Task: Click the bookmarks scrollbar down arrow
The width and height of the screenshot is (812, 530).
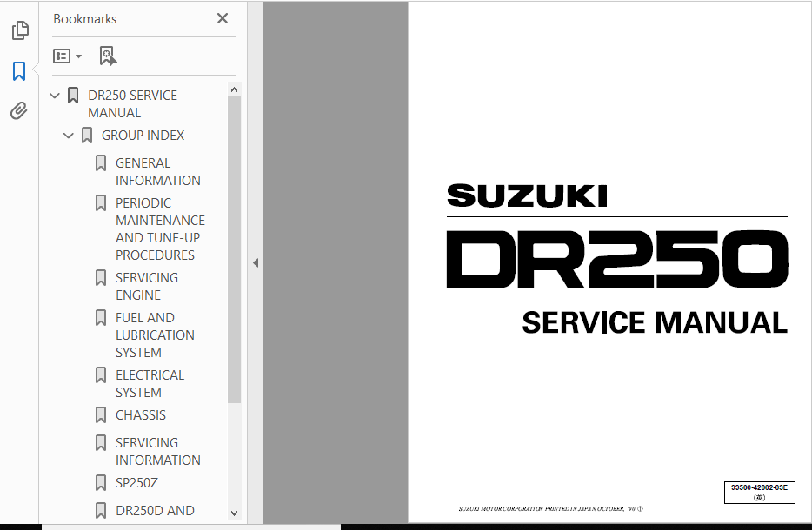Action: tap(234, 513)
